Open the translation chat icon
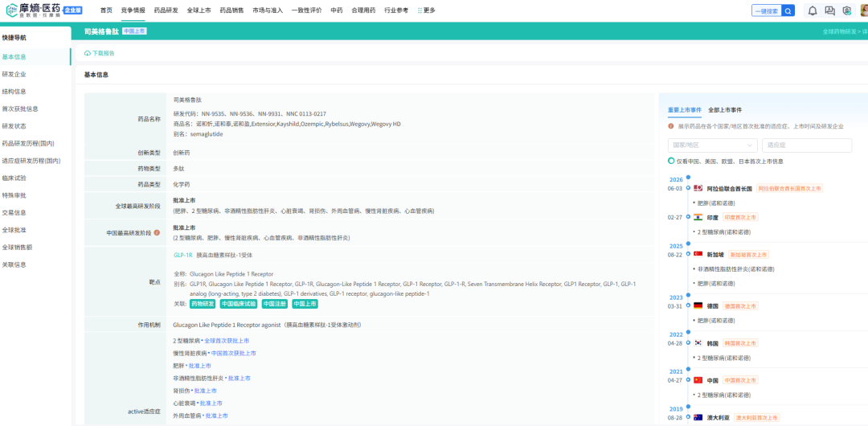Viewport: 868px width, 426px height. point(829,10)
